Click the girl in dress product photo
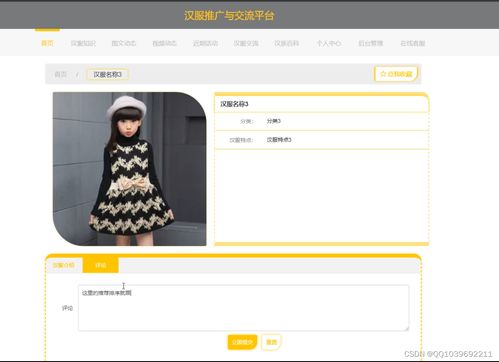 pyautogui.click(x=130, y=169)
